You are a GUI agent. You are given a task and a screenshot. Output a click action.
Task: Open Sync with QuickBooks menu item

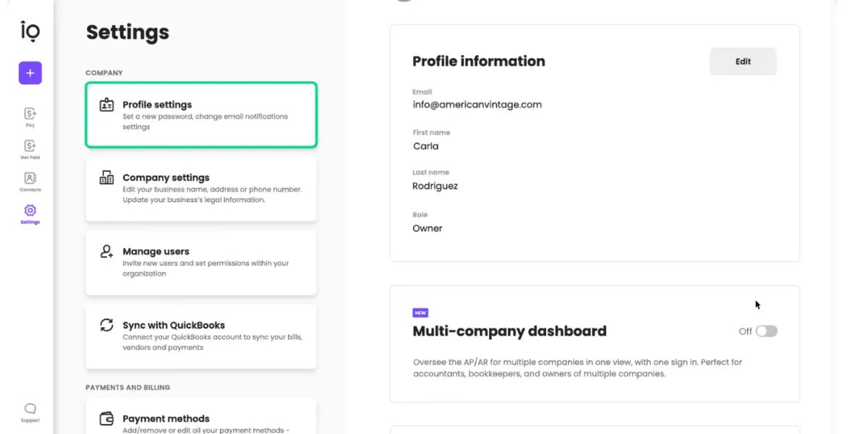[201, 336]
